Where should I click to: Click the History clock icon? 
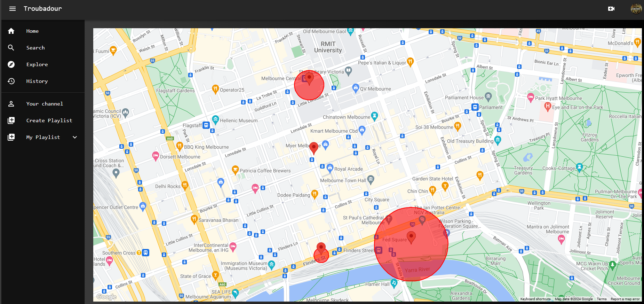[x=11, y=81]
